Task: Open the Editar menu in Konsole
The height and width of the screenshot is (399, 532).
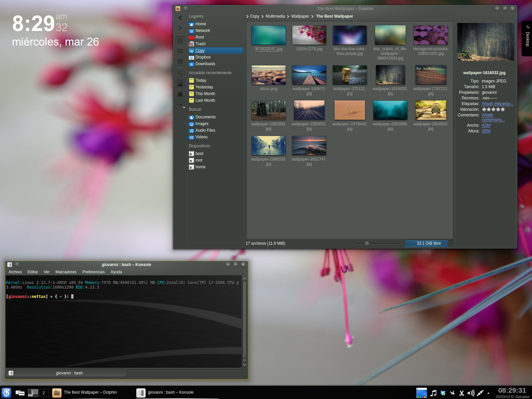Action: click(x=33, y=272)
